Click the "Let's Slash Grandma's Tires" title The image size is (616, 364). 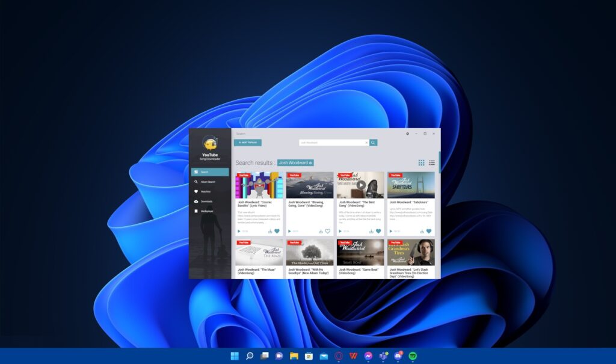pos(409,273)
